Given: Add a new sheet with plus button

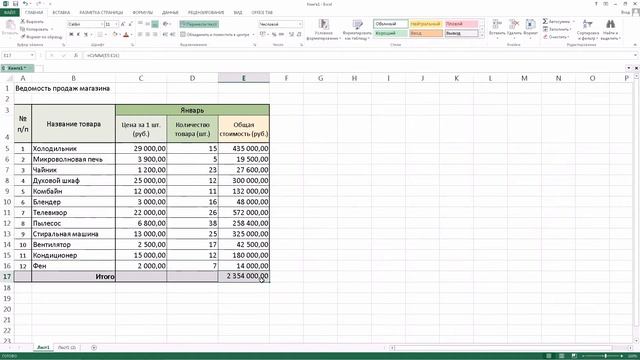Looking at the screenshot, I should coord(94,347).
